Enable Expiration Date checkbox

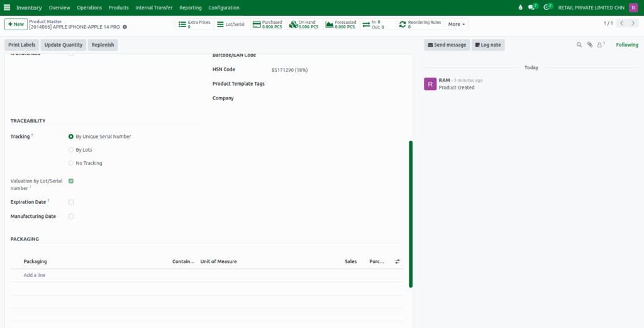(x=71, y=202)
